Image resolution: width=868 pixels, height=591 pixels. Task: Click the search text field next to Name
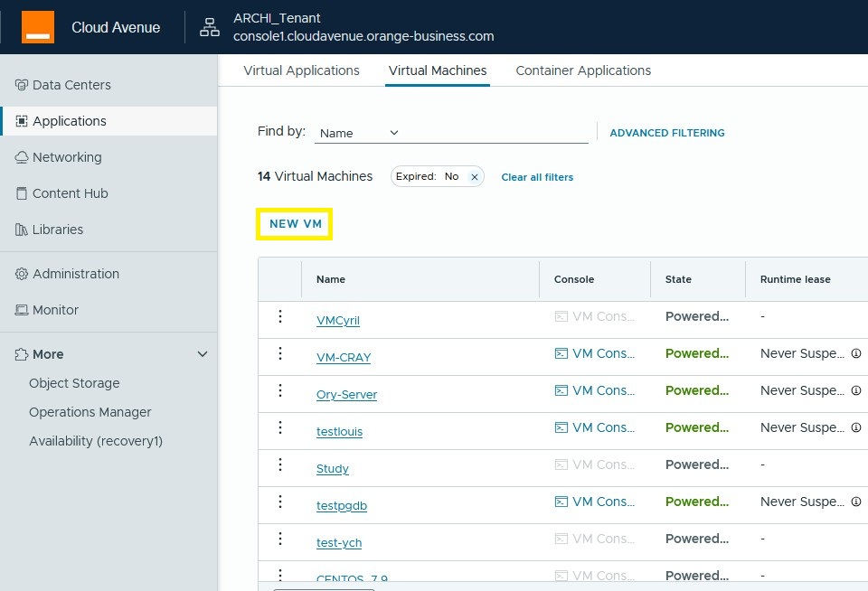click(x=495, y=133)
